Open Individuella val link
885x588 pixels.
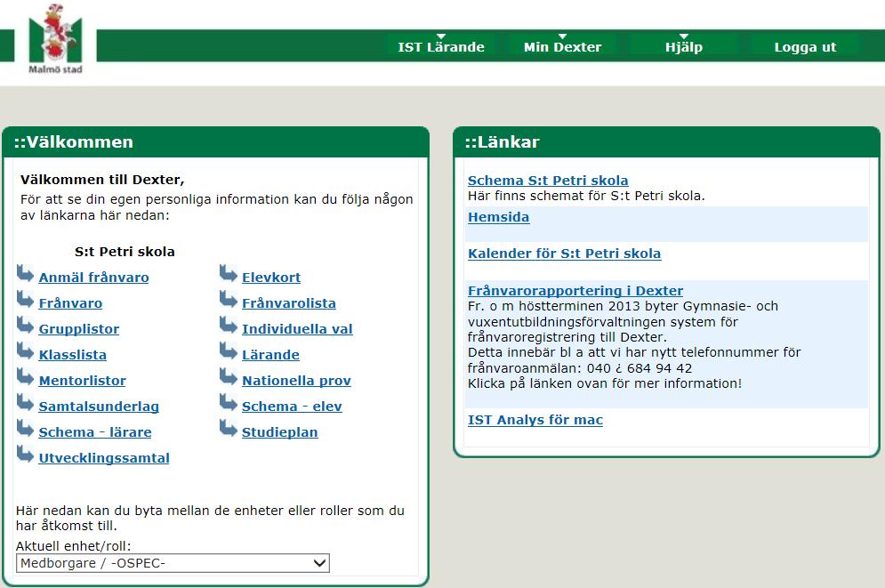click(x=297, y=329)
